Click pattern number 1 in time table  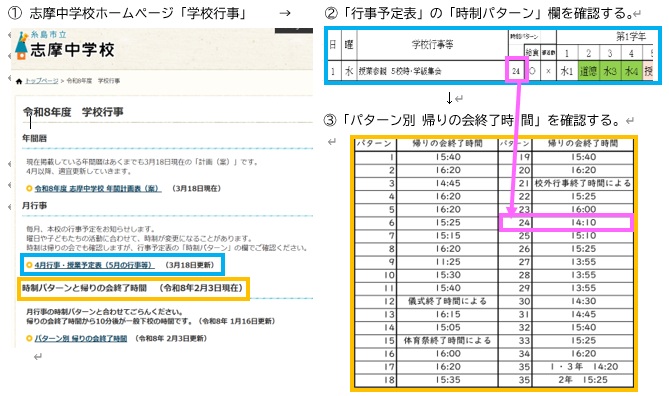point(375,157)
